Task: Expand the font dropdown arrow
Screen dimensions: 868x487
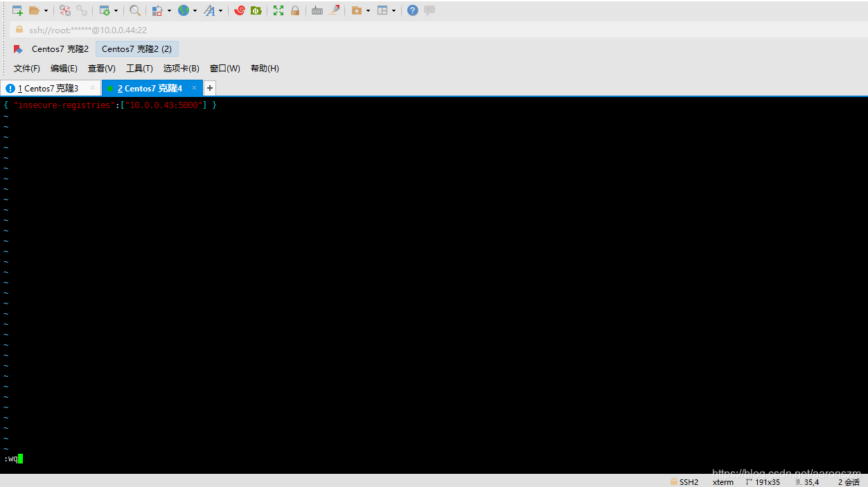Action: [x=220, y=10]
